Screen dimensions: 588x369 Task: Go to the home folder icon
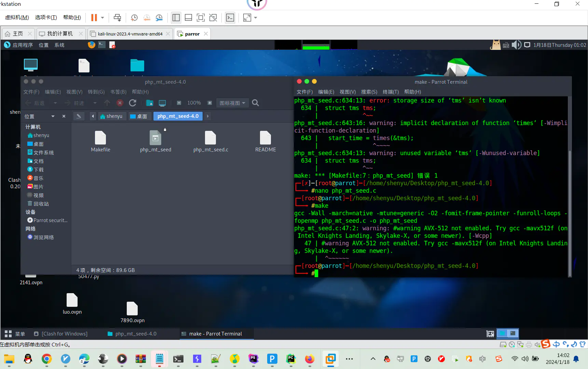coord(149,103)
